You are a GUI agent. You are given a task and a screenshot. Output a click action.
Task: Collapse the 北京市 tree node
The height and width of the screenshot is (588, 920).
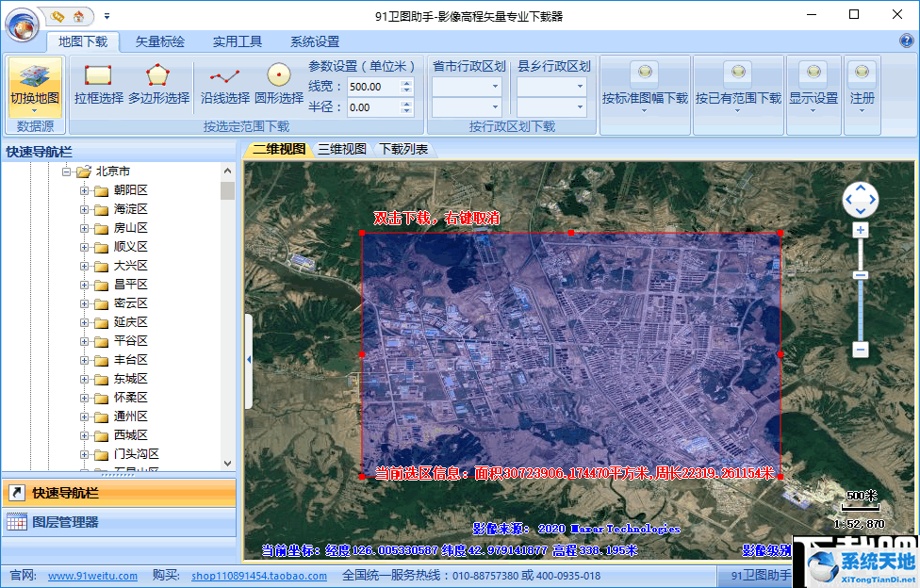(x=66, y=171)
